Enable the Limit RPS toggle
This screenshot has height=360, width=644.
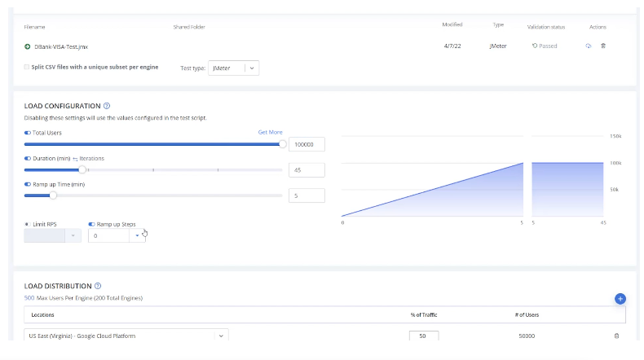[x=28, y=223]
